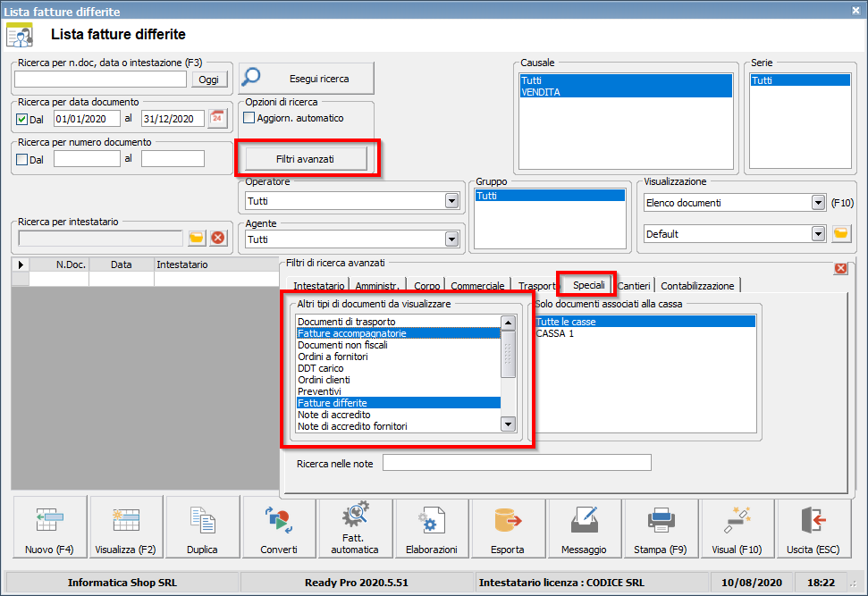Select Ordini a fornitori entry

click(399, 357)
